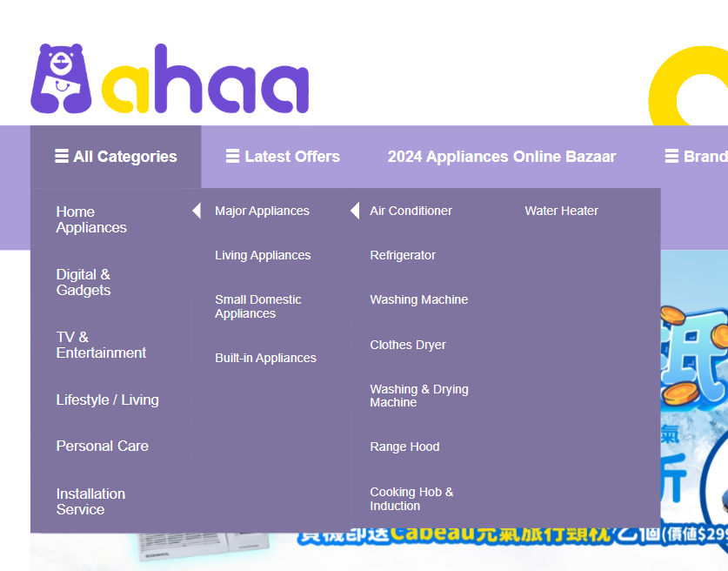Go to Air Conditioner products
Screen dimensions: 728x571
[411, 211]
